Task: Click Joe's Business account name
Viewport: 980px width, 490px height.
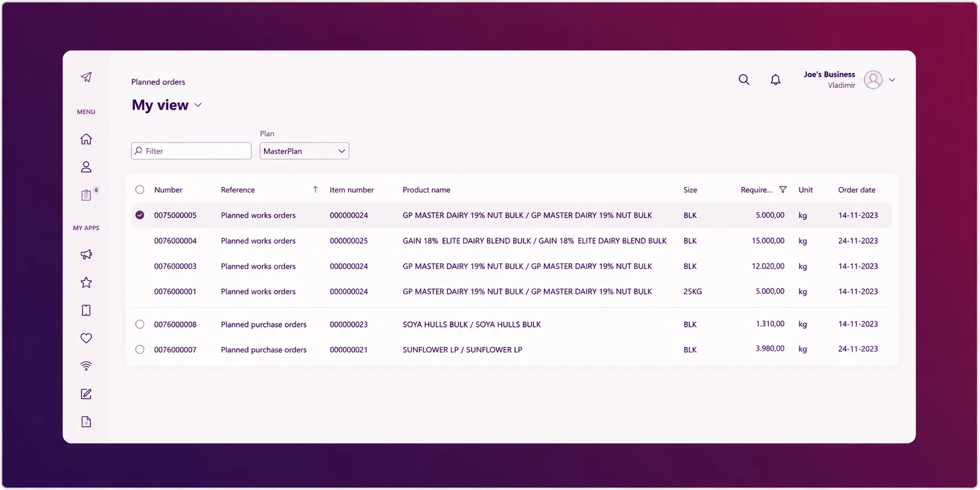Action: point(829,74)
